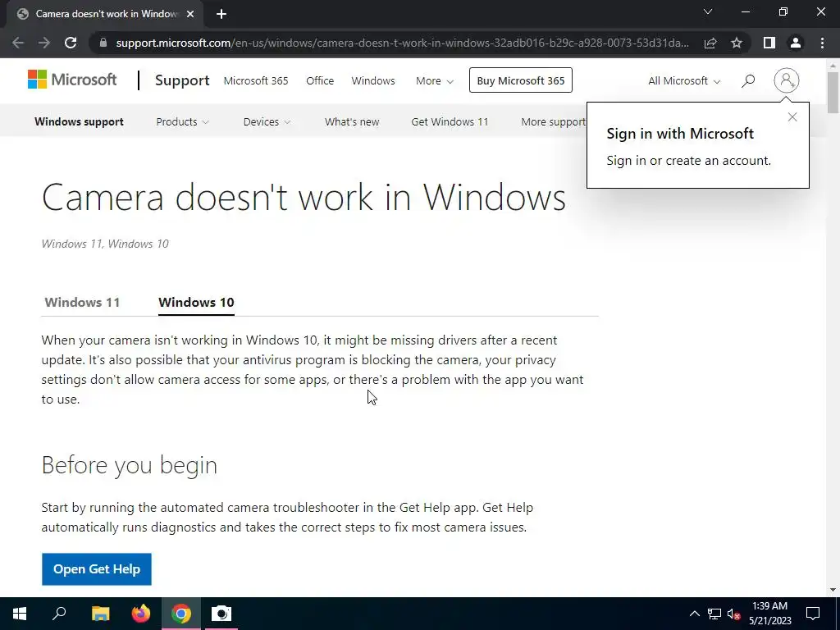Click the 'Before you begin' heading
The width and height of the screenshot is (840, 630).
(x=129, y=465)
